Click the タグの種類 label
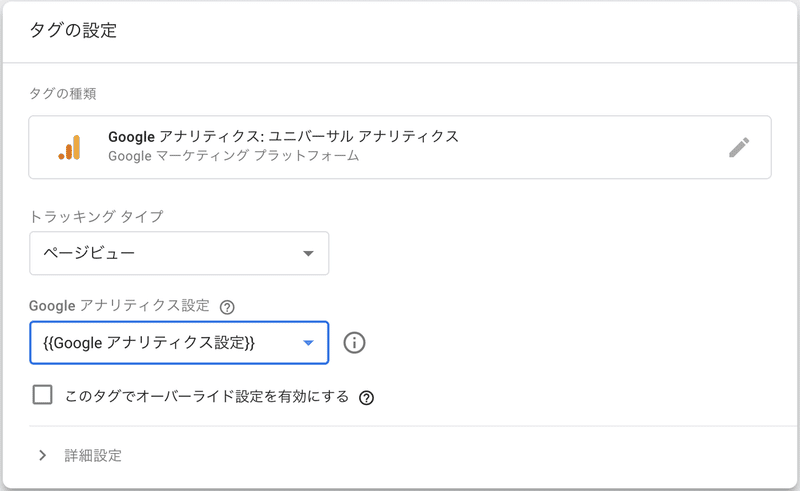This screenshot has height=491, width=800. point(63,93)
